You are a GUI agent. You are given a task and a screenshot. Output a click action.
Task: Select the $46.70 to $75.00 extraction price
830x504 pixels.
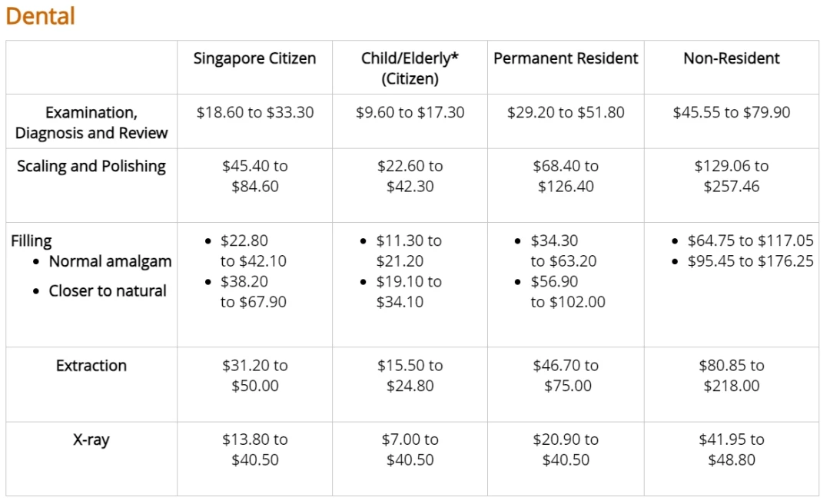pyautogui.click(x=566, y=376)
